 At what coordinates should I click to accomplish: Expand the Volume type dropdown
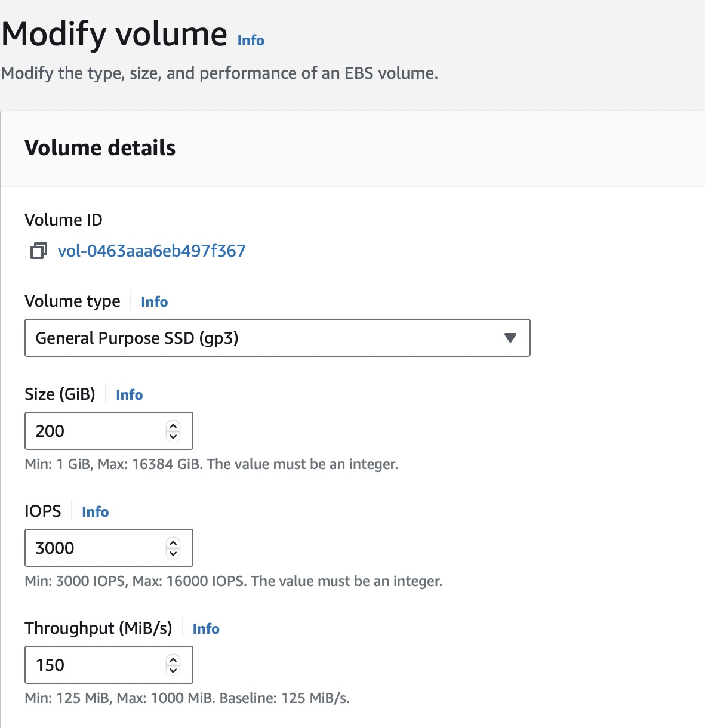coord(277,338)
